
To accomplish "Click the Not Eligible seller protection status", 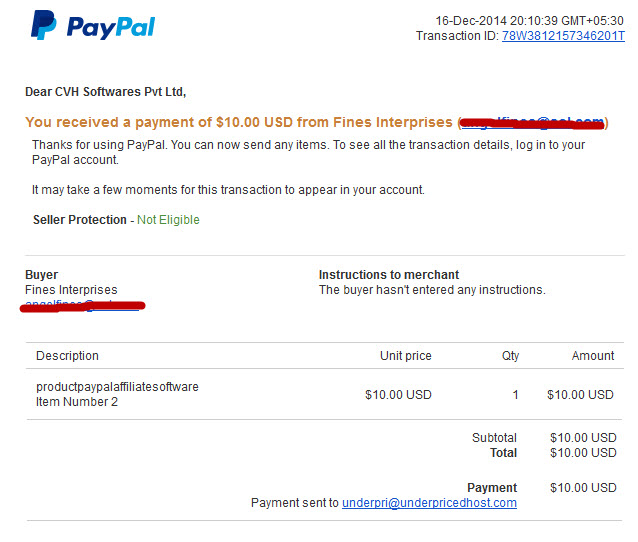I will point(168,220).
